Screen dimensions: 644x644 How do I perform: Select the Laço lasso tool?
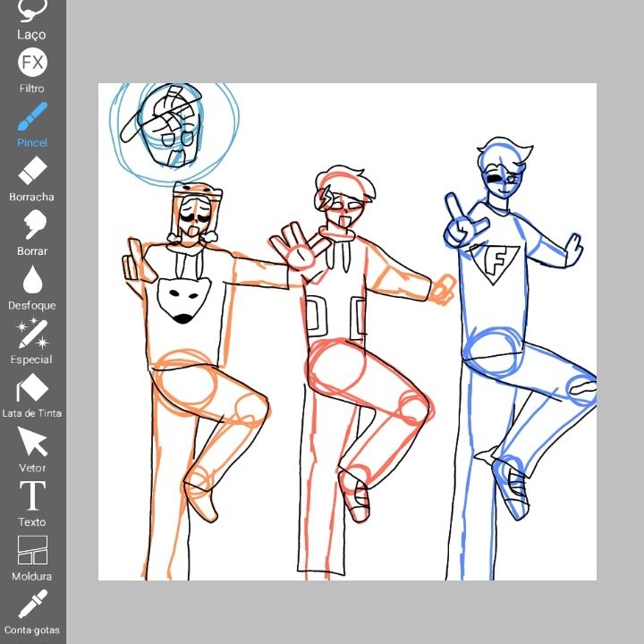tap(32, 19)
